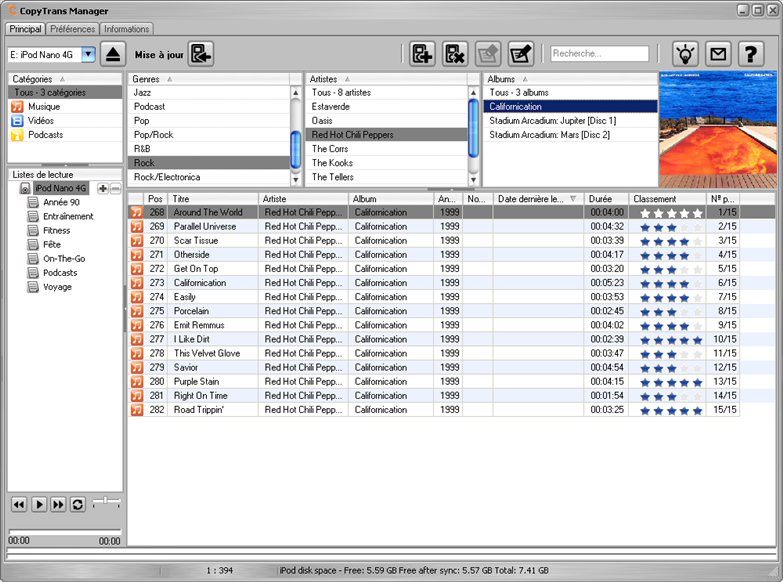Sort tracks by Pos column
The image size is (783, 582).
point(156,199)
